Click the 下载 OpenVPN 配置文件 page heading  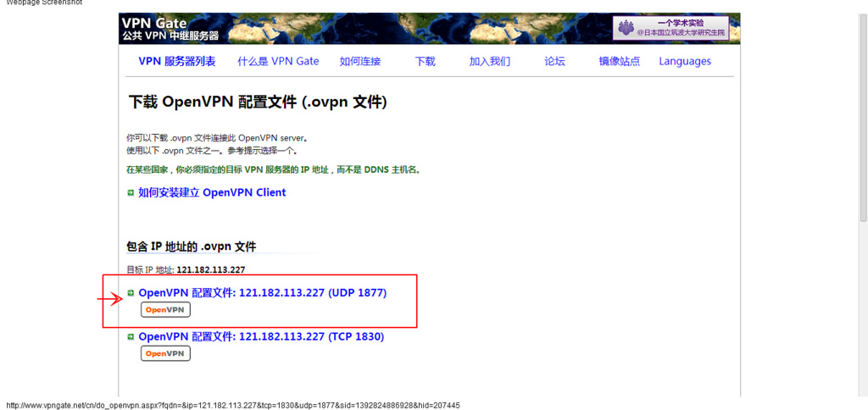(258, 102)
